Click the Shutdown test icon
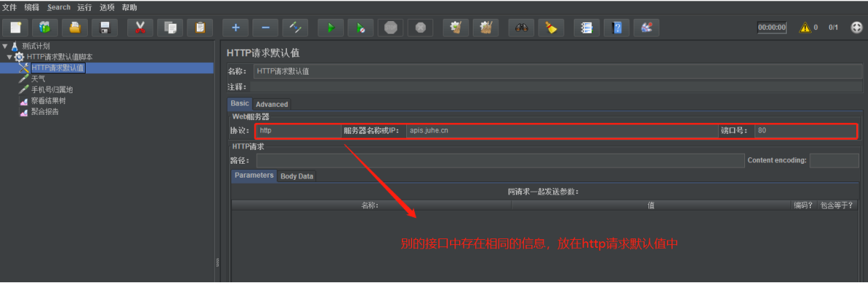This screenshot has width=868, height=283. click(420, 27)
